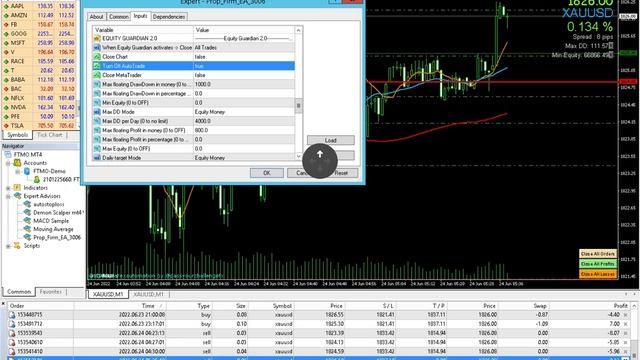Switch to Symbols tab in Market Watch

click(x=18, y=135)
